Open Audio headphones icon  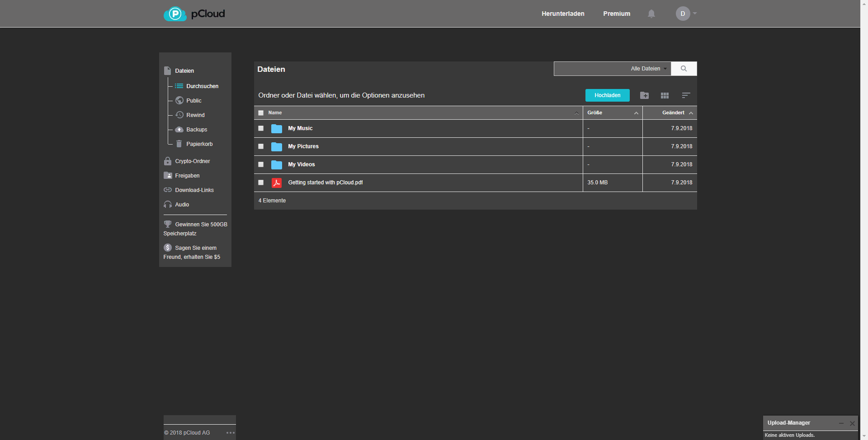pos(168,204)
